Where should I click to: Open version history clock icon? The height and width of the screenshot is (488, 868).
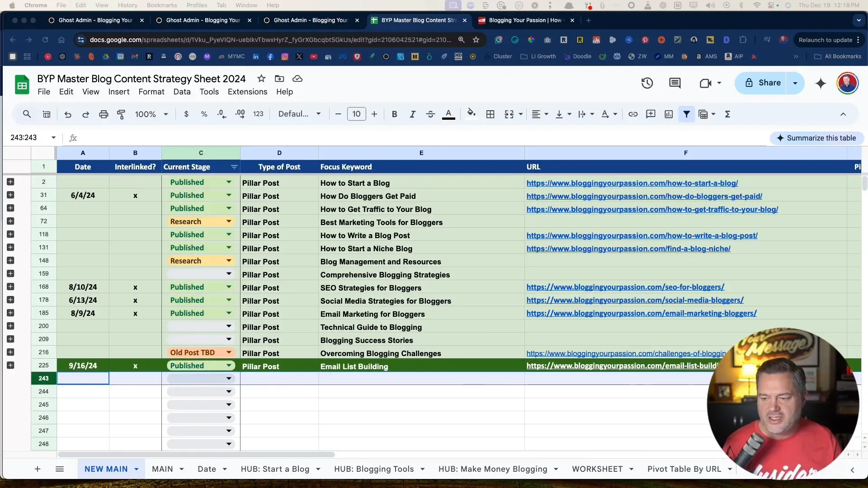point(647,83)
